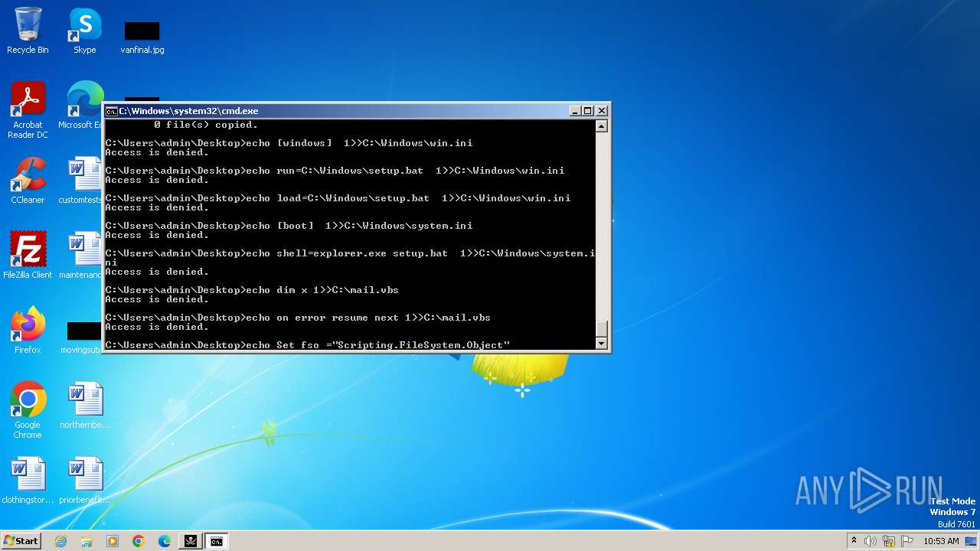Open Edge from the taskbar

click(165, 541)
